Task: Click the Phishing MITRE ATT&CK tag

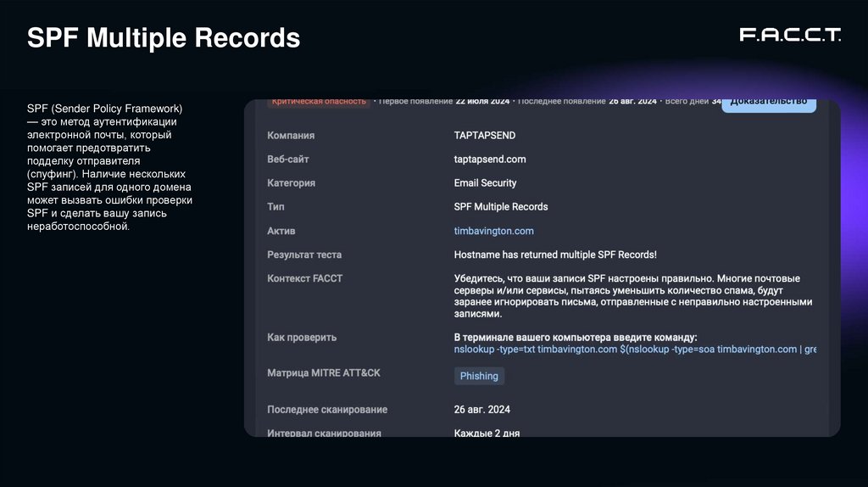Action: pos(479,376)
